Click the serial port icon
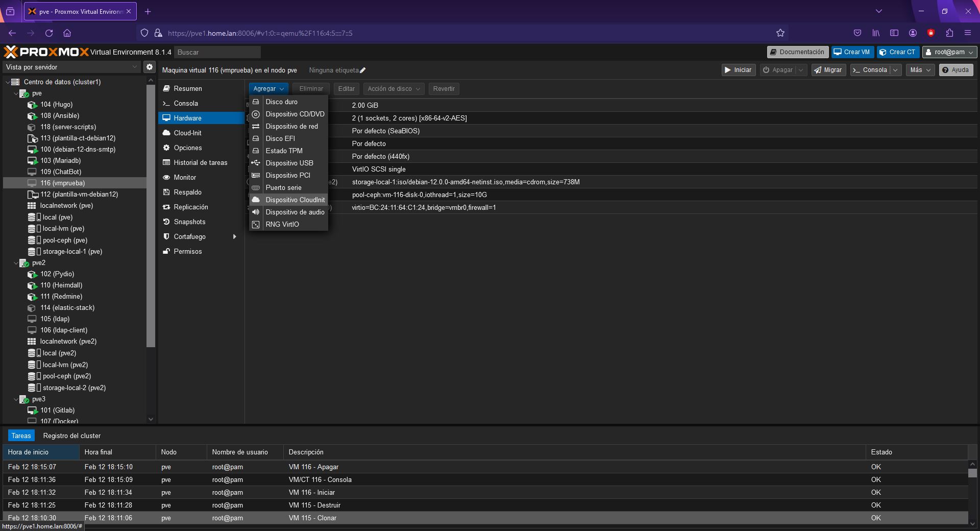The height and width of the screenshot is (531, 980). click(x=256, y=187)
